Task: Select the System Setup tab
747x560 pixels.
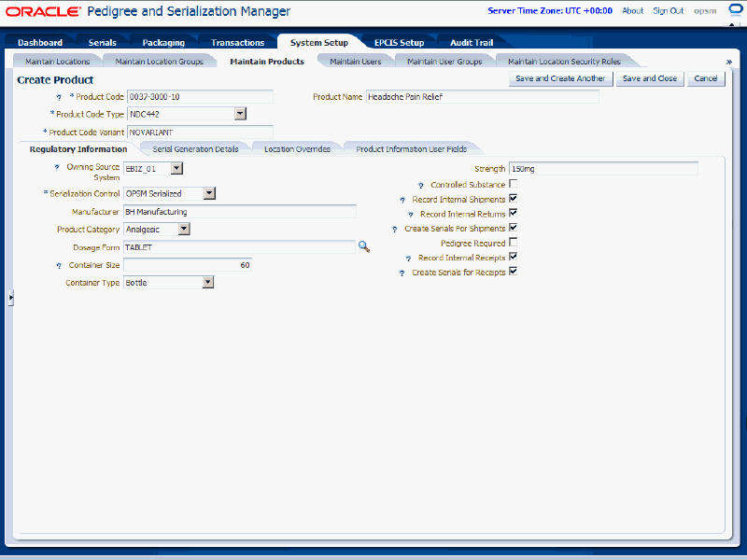Action: coord(319,42)
